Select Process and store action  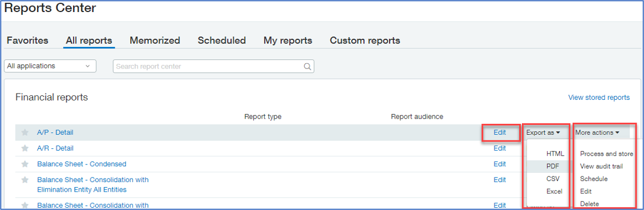click(606, 154)
